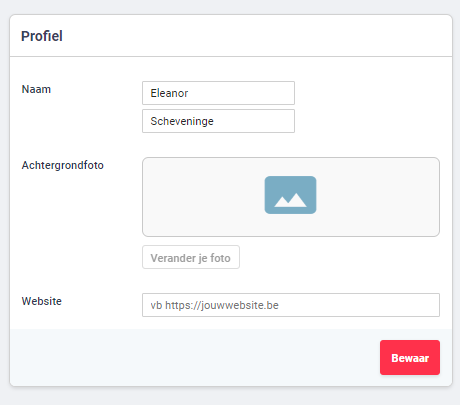Viewport: 460px width, 405px height.
Task: Save the profile with the Bewaar button
Action: tap(410, 358)
